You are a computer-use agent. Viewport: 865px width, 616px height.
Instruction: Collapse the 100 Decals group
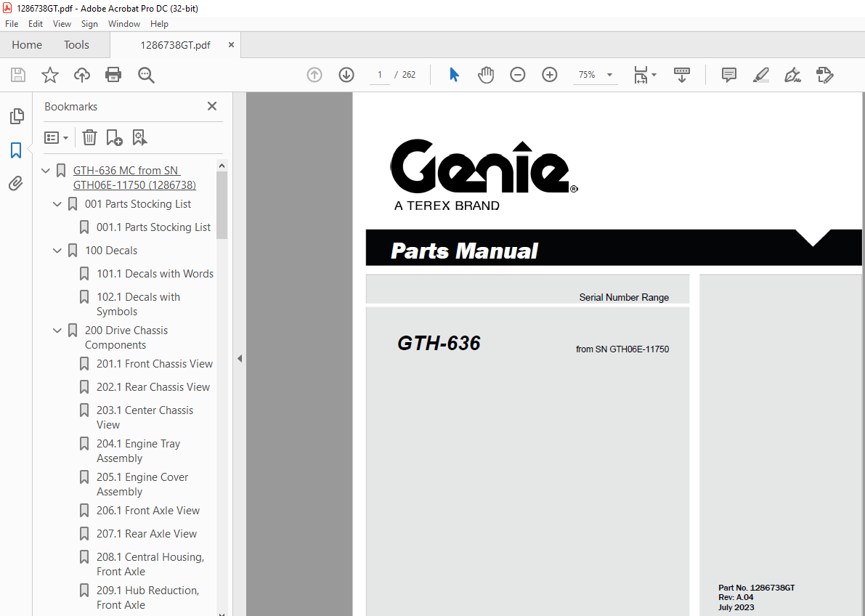pyautogui.click(x=57, y=251)
